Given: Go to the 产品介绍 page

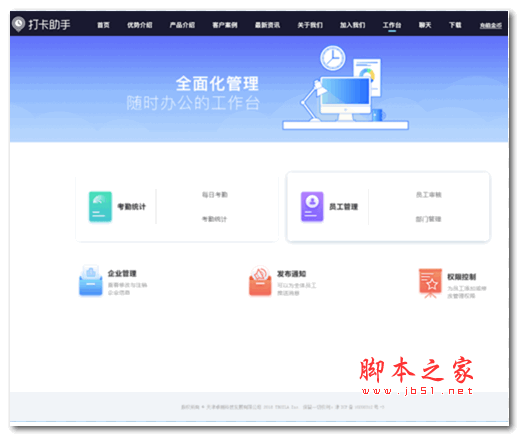Looking at the screenshot, I should pos(182,25).
